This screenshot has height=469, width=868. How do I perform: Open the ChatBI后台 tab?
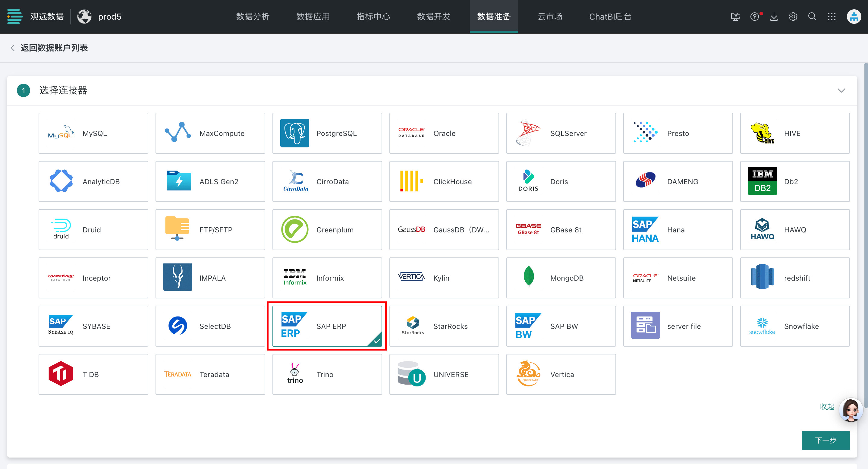point(610,17)
